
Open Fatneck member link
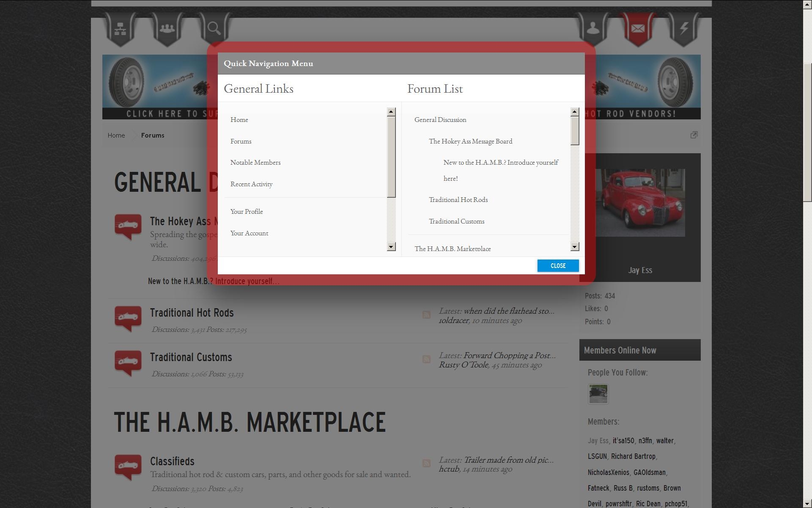[x=598, y=488]
